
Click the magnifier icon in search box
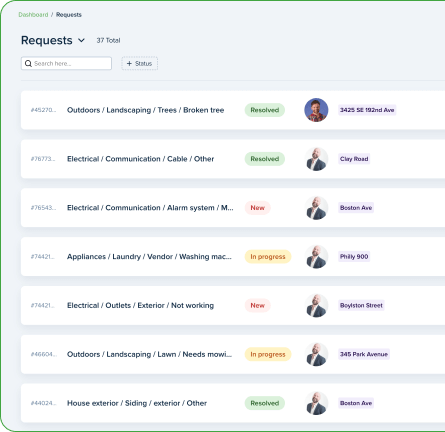(x=28, y=63)
